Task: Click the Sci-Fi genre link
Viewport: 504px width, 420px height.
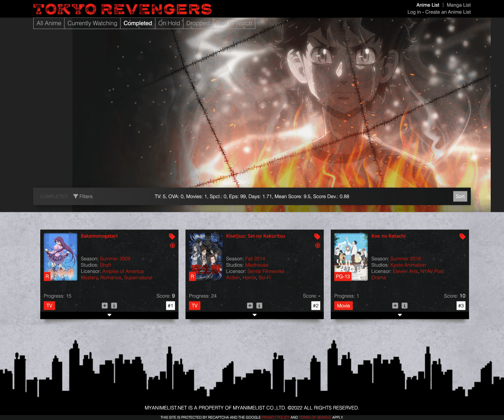Action: (x=265, y=278)
